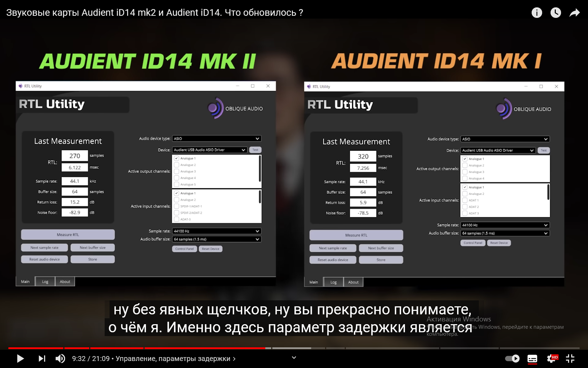Play the video
The width and height of the screenshot is (588, 368).
pyautogui.click(x=20, y=359)
